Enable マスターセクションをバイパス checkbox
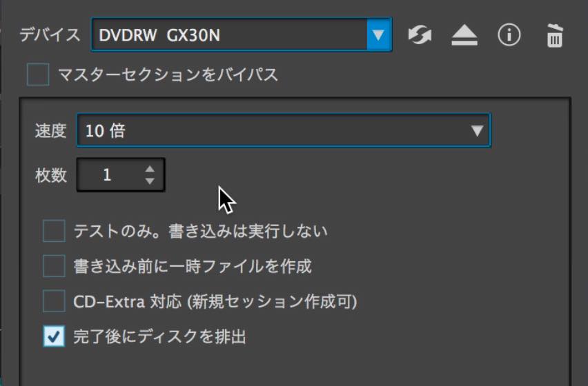Screen dimensions: 588x386 [x=38, y=74]
